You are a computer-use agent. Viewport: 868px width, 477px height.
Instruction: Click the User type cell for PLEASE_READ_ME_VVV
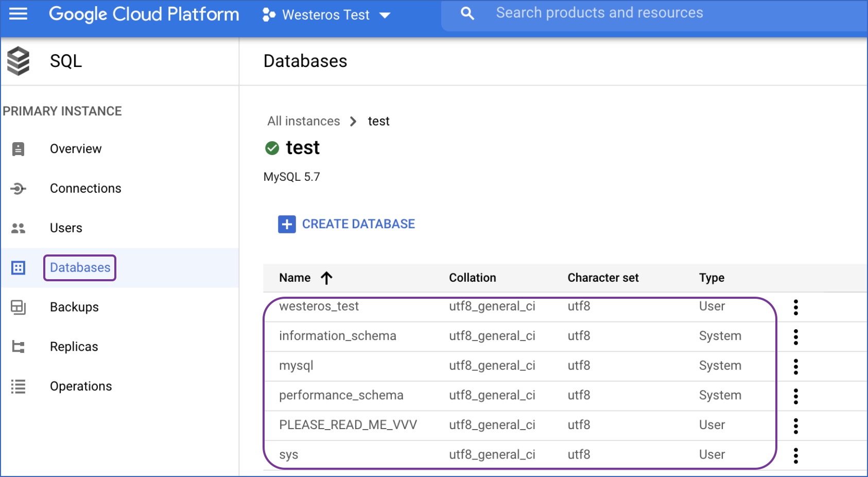point(711,425)
